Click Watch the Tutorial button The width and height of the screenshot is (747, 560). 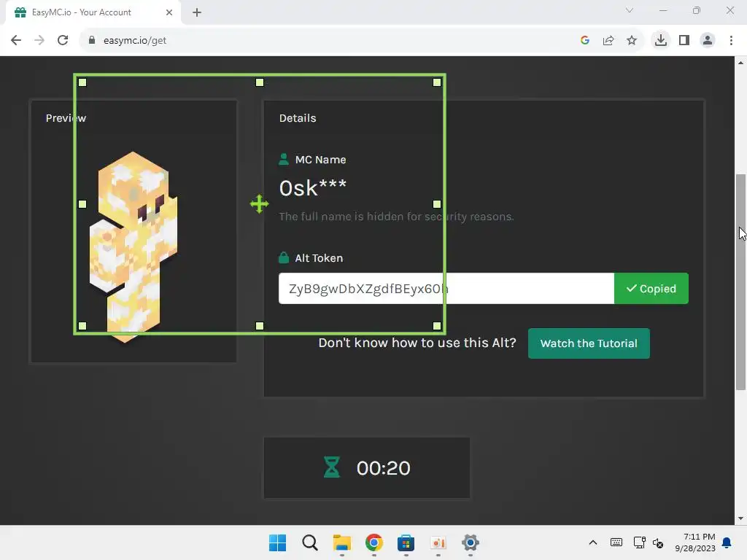point(589,343)
